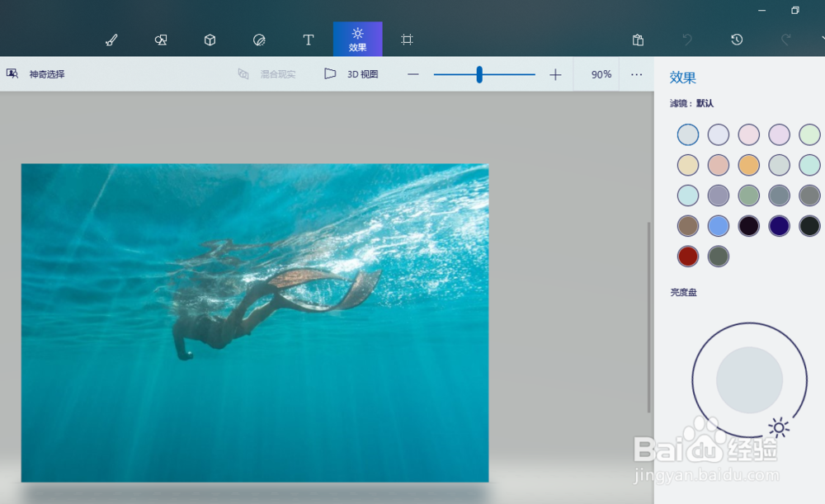Select the selected light gray-blue default filter

[688, 134]
